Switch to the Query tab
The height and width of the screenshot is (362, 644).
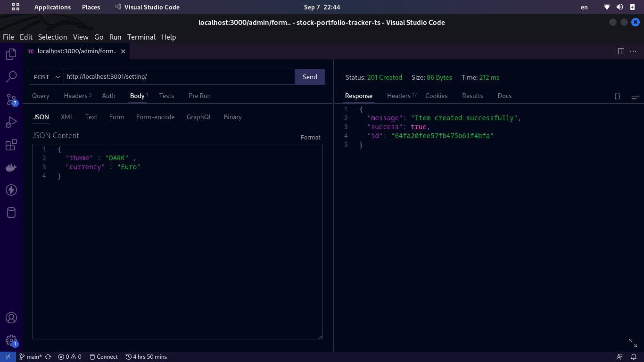(x=41, y=96)
